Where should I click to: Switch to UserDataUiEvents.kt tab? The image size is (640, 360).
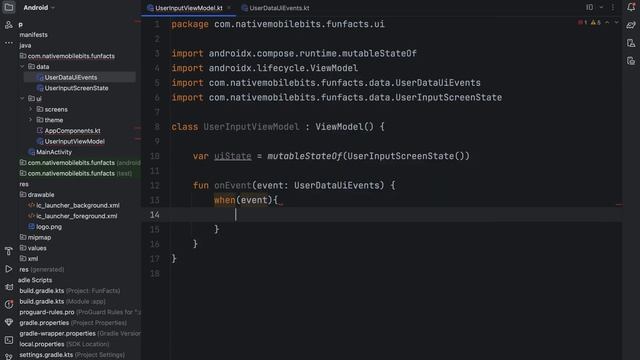coord(276,8)
